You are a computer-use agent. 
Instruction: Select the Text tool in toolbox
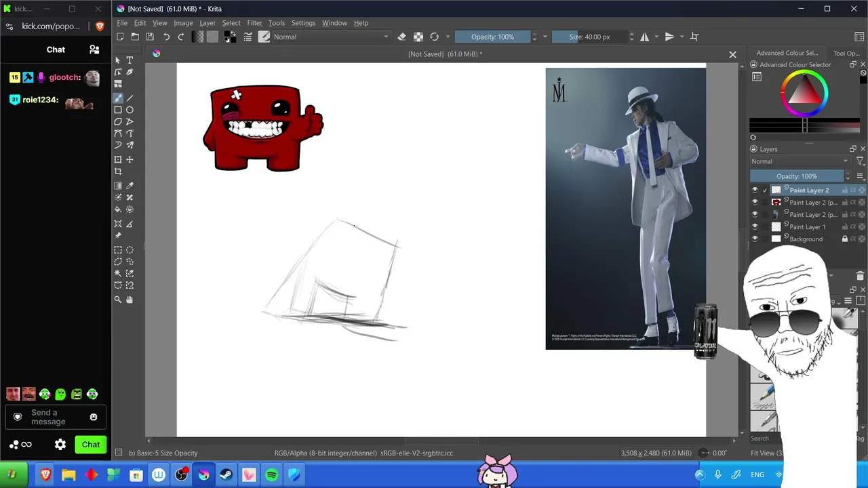(130, 60)
